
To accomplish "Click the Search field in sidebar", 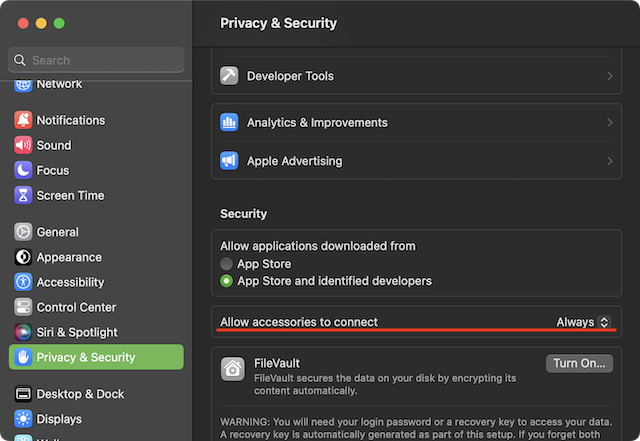I will tap(97, 60).
